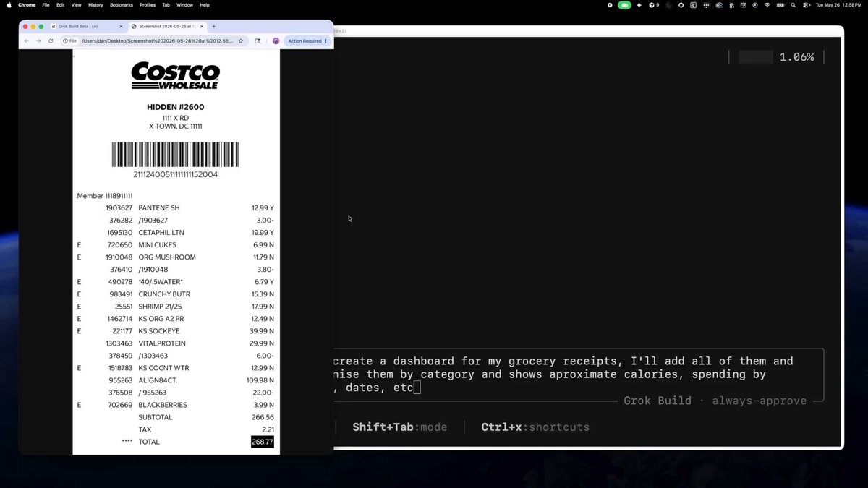Image resolution: width=868 pixels, height=488 pixels.
Task: Click the 1.06% usage indicator in terminal
Action: [x=796, y=57]
